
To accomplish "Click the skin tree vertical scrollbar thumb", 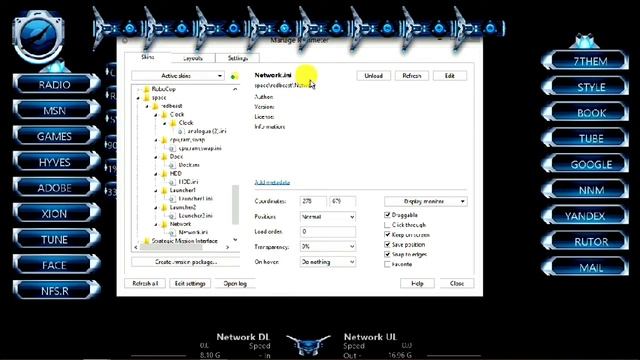I will pos(236,204).
